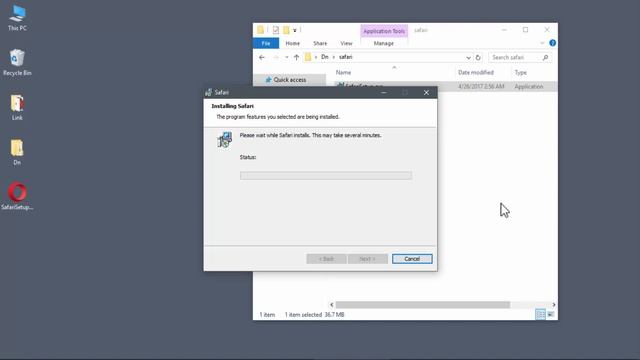Viewport: 640px width, 360px height.
Task: Sort files by Name column
Action: tap(343, 73)
